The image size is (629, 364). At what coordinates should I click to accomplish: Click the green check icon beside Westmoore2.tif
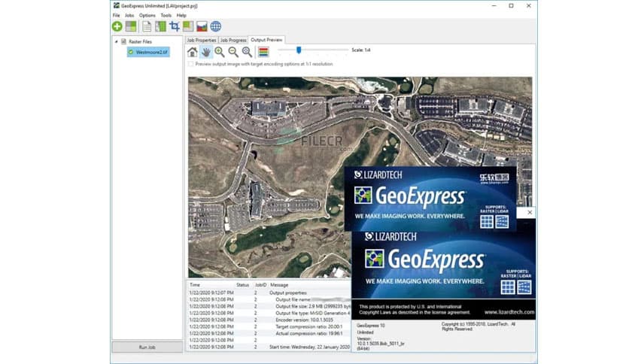(131, 52)
